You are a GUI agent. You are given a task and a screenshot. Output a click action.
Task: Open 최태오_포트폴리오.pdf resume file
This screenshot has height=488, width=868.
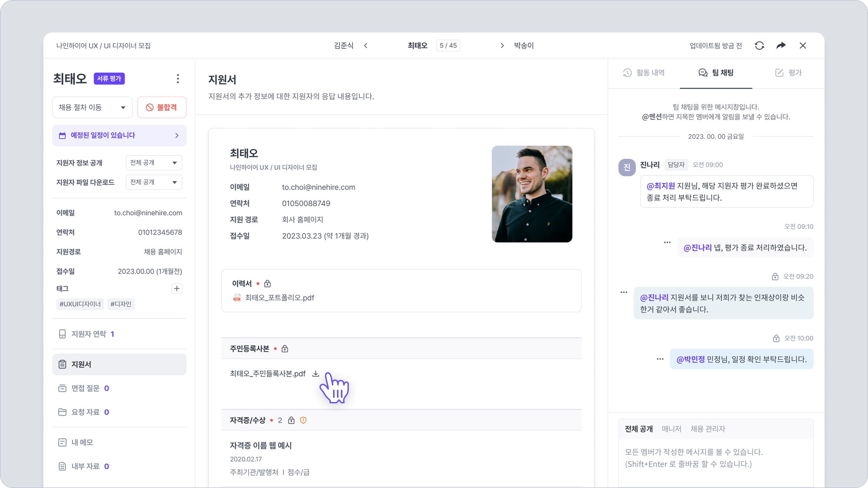pos(279,298)
